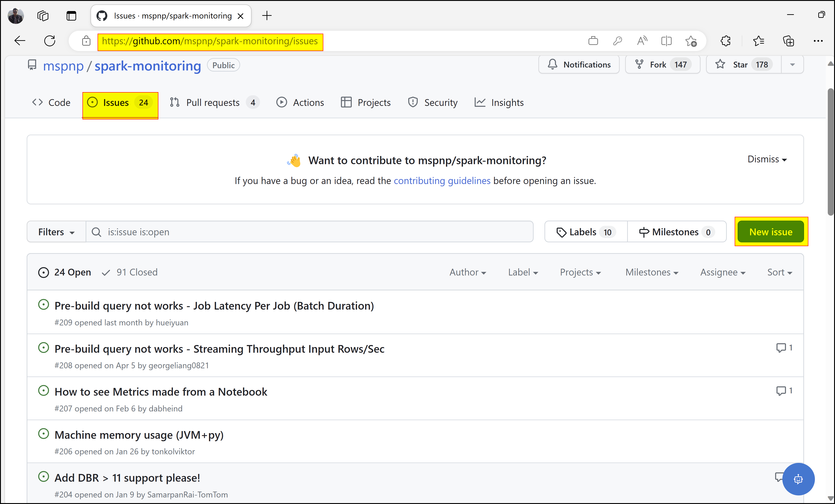Expand the Label filter dropdown
The width and height of the screenshot is (835, 504).
pyautogui.click(x=523, y=272)
